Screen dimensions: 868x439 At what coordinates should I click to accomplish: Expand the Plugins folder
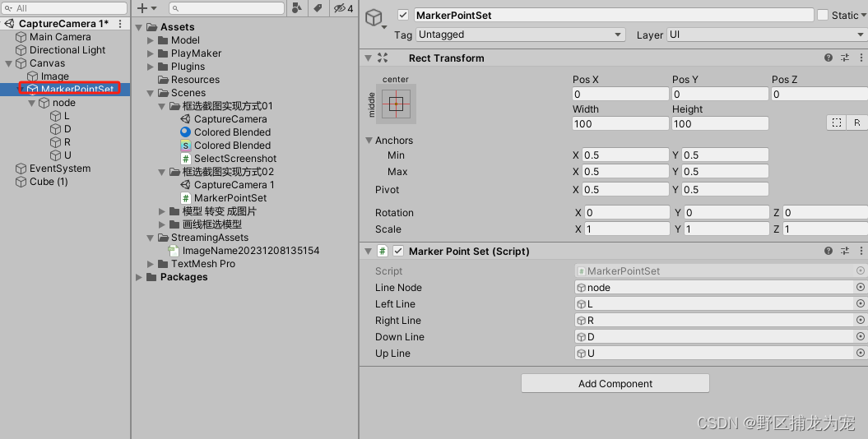151,67
